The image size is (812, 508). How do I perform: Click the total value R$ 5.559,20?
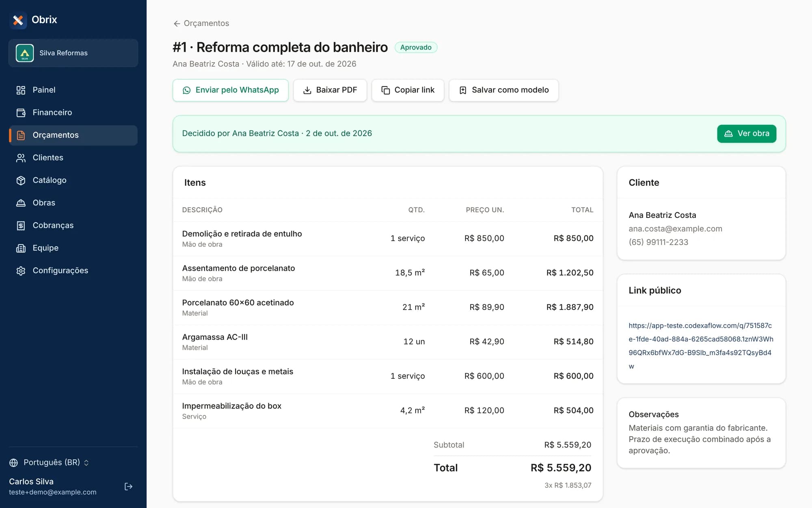pos(561,468)
